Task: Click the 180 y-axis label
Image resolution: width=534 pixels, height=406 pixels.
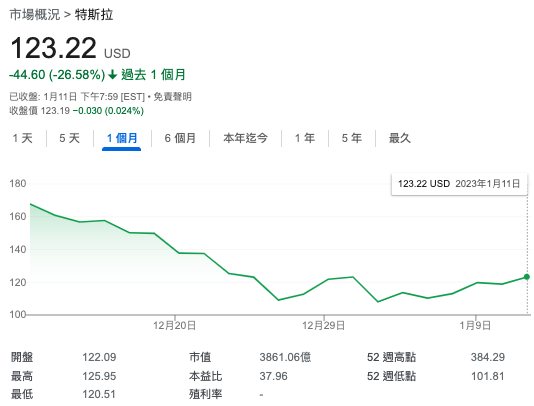Action: [18, 184]
